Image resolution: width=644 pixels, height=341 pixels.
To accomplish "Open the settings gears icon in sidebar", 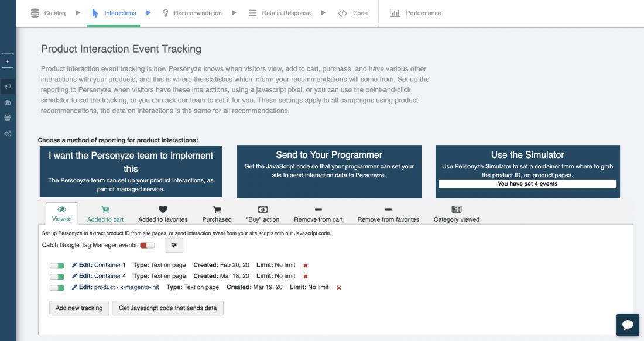I will click(8, 133).
